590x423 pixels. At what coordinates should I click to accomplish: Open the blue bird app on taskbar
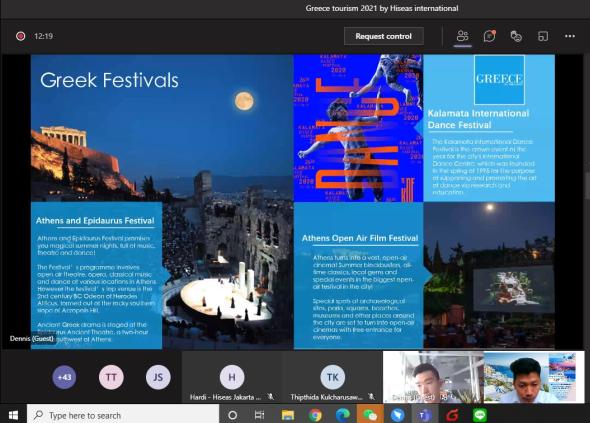(397, 415)
